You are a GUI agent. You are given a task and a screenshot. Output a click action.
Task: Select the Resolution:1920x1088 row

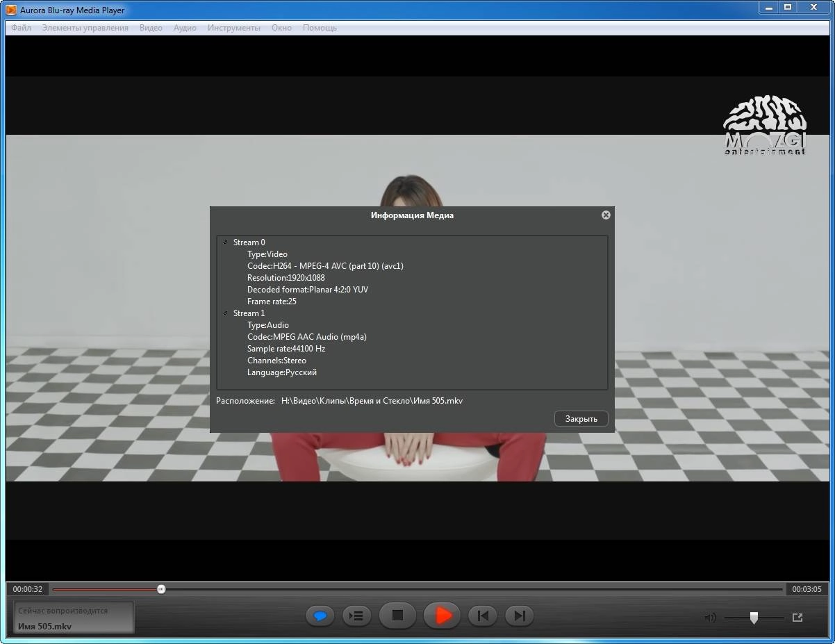pyautogui.click(x=286, y=278)
